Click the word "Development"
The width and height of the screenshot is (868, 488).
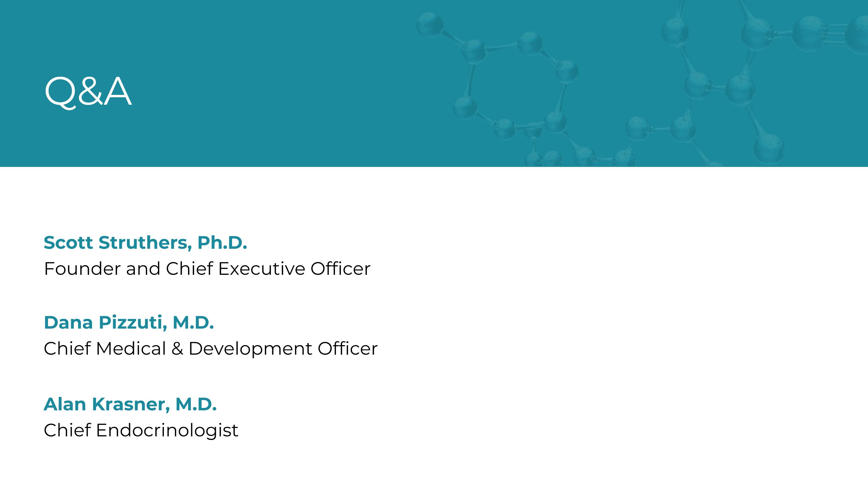(x=250, y=349)
